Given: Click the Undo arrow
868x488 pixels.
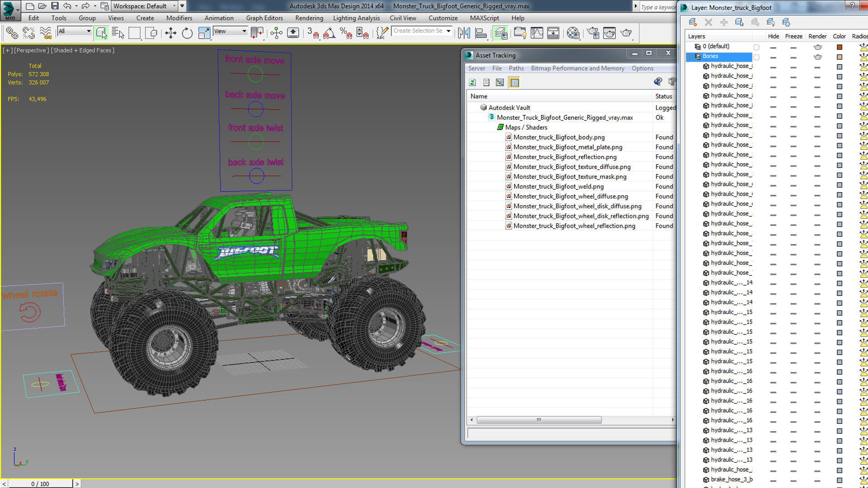Looking at the screenshot, I should coord(67,6).
